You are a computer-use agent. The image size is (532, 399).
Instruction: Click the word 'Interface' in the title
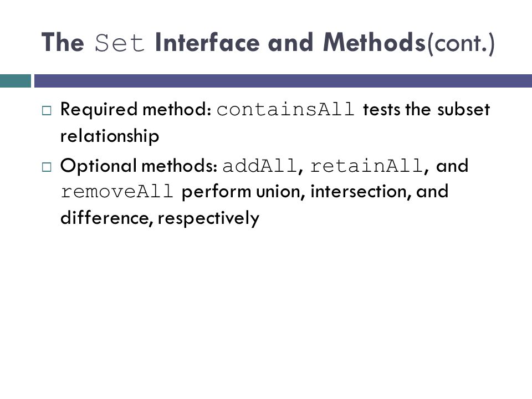coord(207,43)
